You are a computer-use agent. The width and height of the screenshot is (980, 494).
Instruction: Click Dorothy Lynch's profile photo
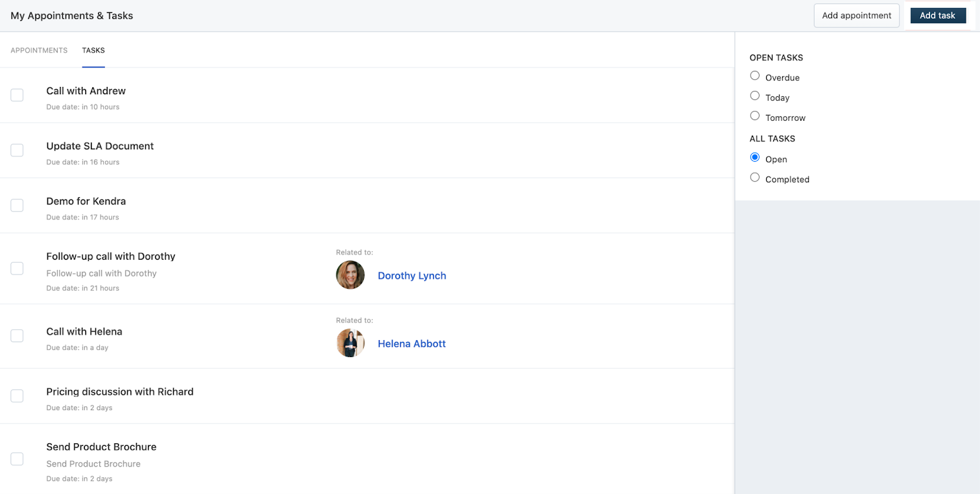tap(350, 275)
